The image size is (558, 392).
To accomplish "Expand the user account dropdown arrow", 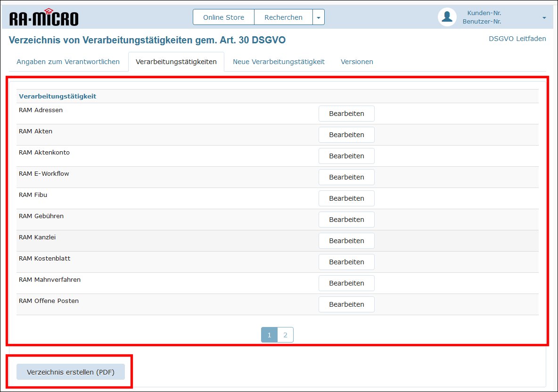I will [544, 18].
